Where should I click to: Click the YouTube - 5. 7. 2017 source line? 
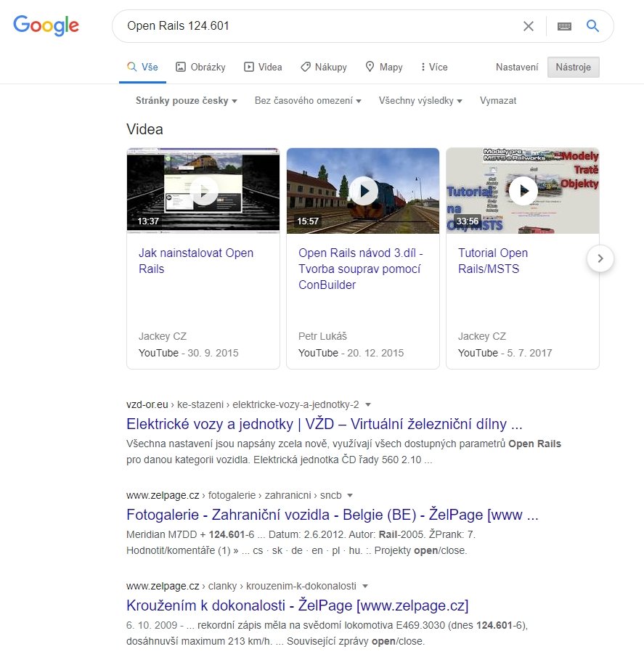point(505,353)
